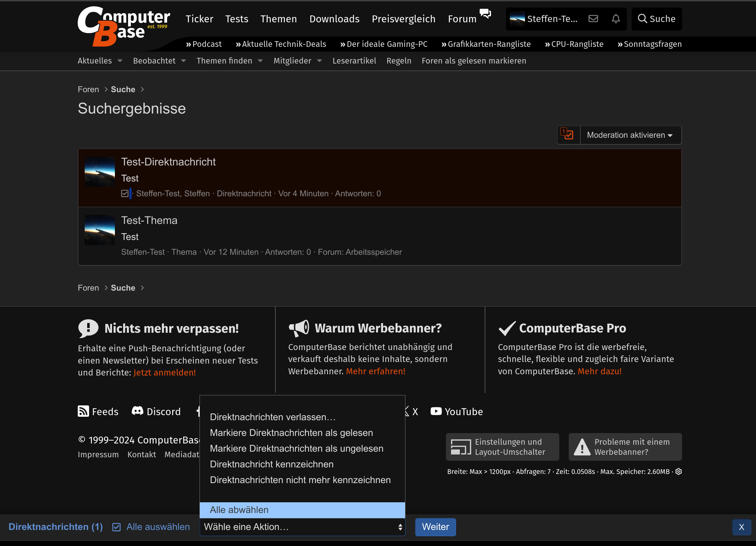Click the debug settings gear icon

[x=678, y=471]
